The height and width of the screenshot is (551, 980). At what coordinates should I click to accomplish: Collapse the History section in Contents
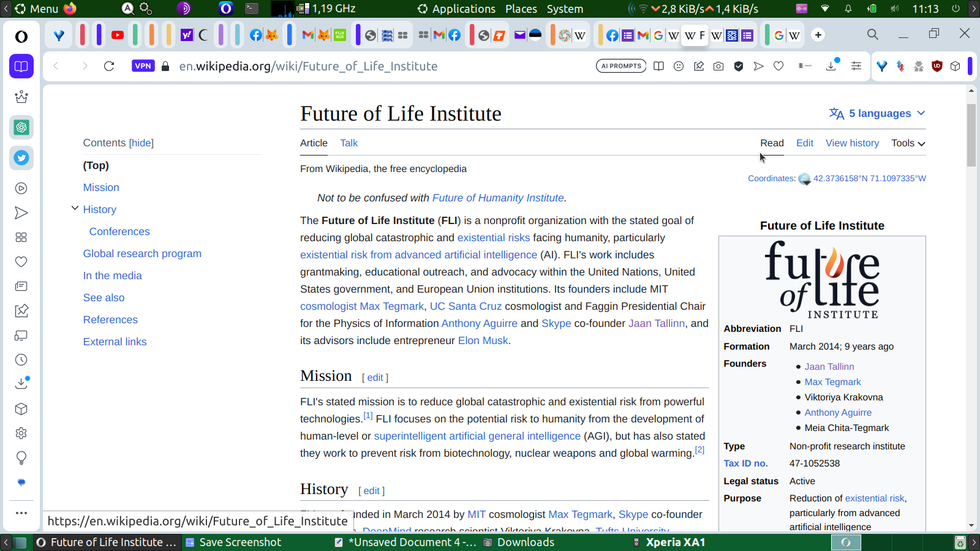[x=75, y=209]
